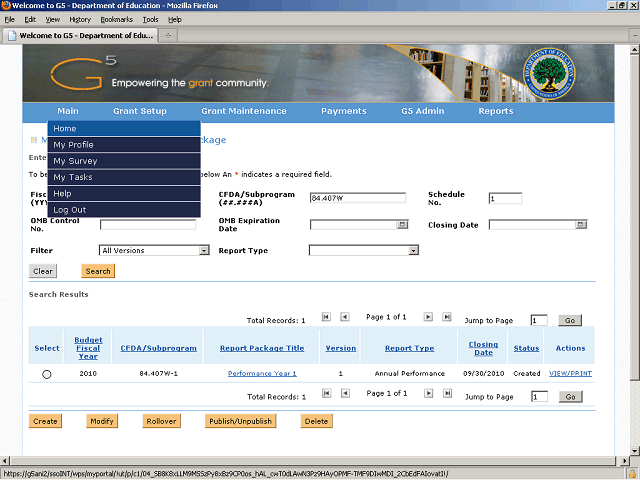Select the radio button for Performance Year 1 row
640x480 pixels.
[47, 374]
